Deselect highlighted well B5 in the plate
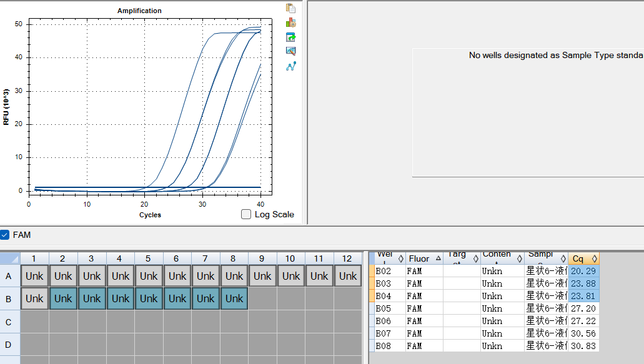 pos(148,298)
